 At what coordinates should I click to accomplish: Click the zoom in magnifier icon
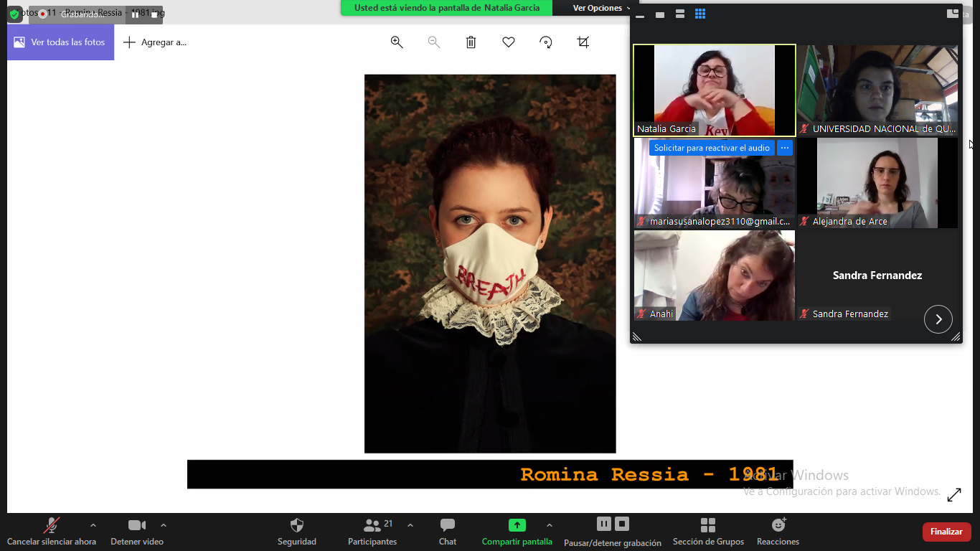397,42
